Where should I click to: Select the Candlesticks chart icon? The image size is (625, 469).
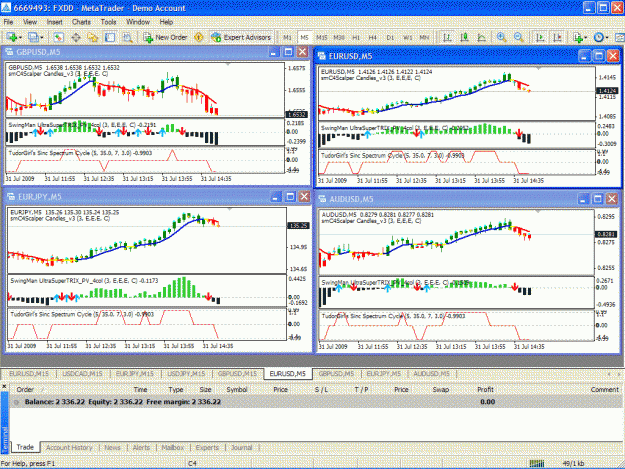[464, 37]
